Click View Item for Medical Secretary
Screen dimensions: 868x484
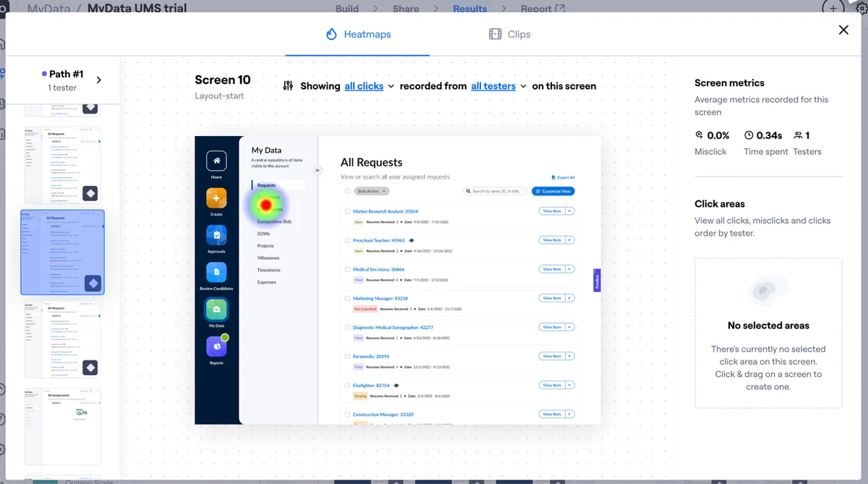point(552,269)
